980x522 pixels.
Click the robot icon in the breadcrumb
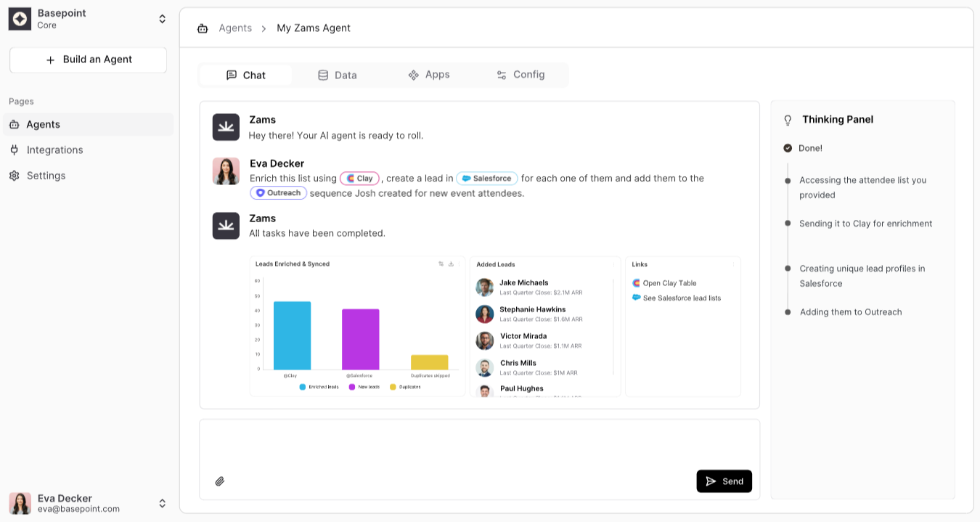coord(203,28)
